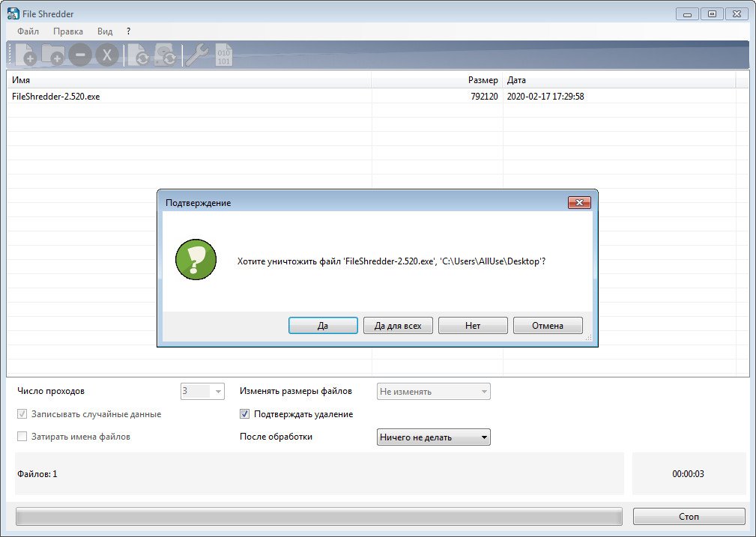The width and height of the screenshot is (756, 537).
Task: Click the wipe disk toolbar icon
Action: click(166, 55)
